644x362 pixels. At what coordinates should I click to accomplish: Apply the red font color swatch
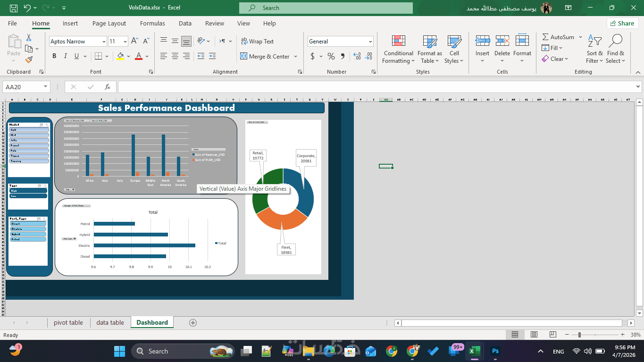coord(139,56)
